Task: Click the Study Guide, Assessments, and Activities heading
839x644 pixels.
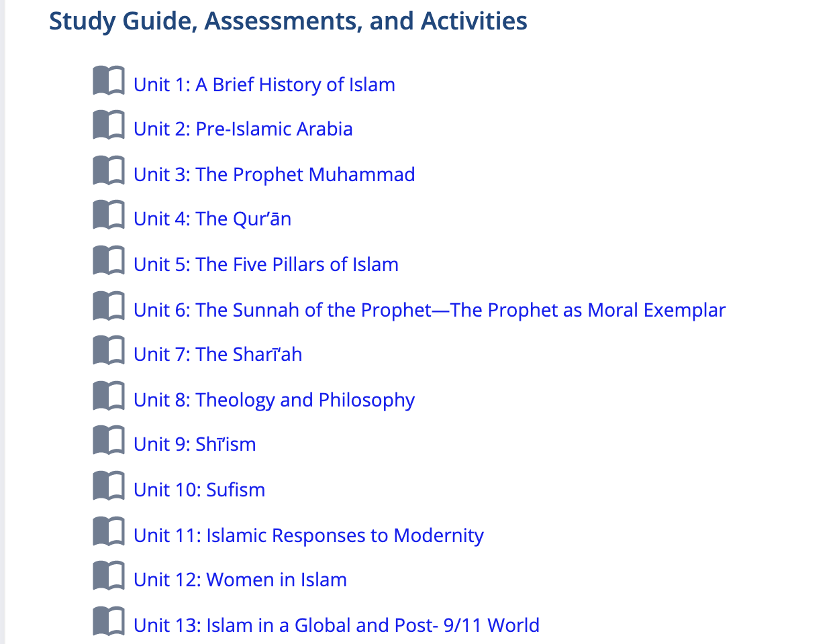Action: (x=288, y=21)
